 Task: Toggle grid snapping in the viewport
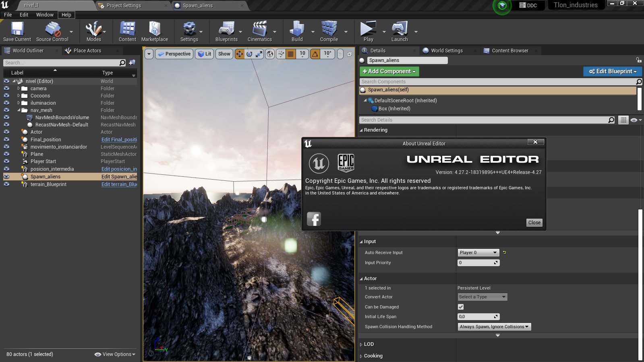click(290, 54)
